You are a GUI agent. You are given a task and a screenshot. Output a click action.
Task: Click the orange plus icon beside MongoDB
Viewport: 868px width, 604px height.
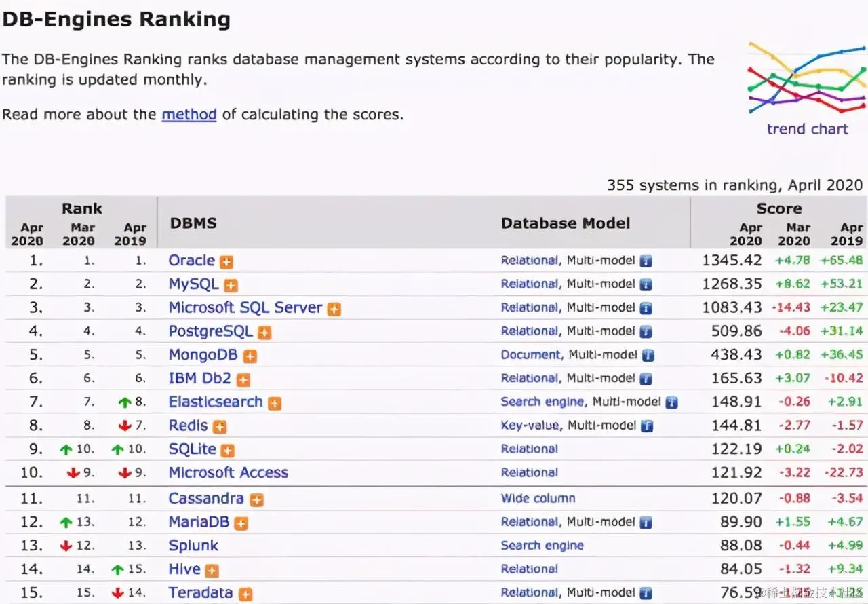pyautogui.click(x=250, y=356)
